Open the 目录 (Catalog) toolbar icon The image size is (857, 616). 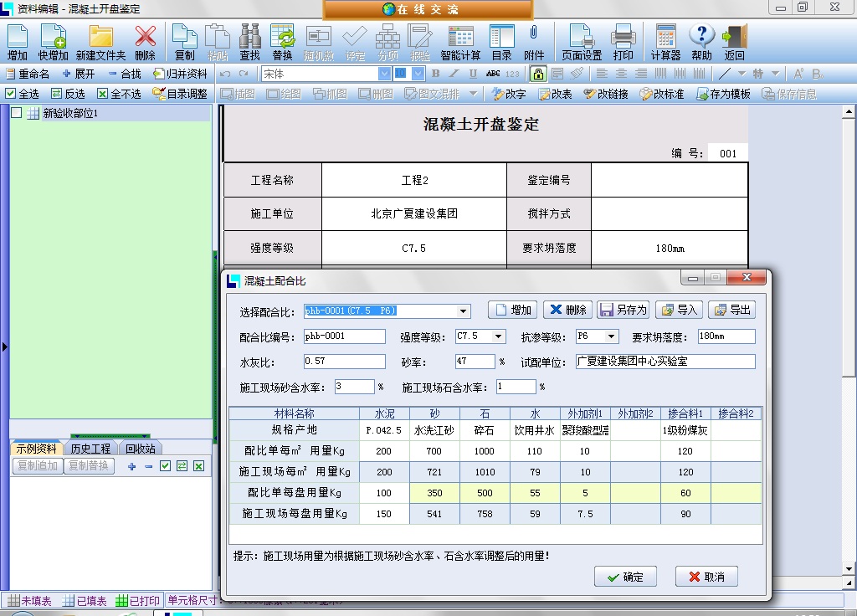tap(502, 43)
